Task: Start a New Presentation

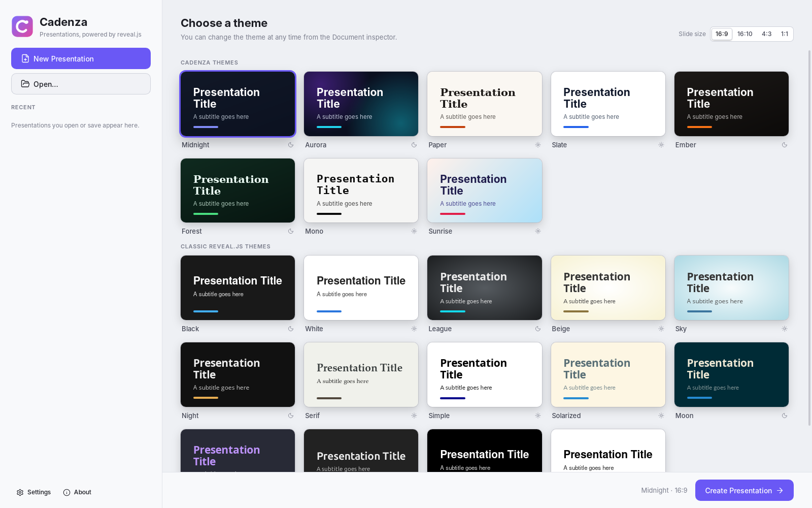Action: point(81,58)
